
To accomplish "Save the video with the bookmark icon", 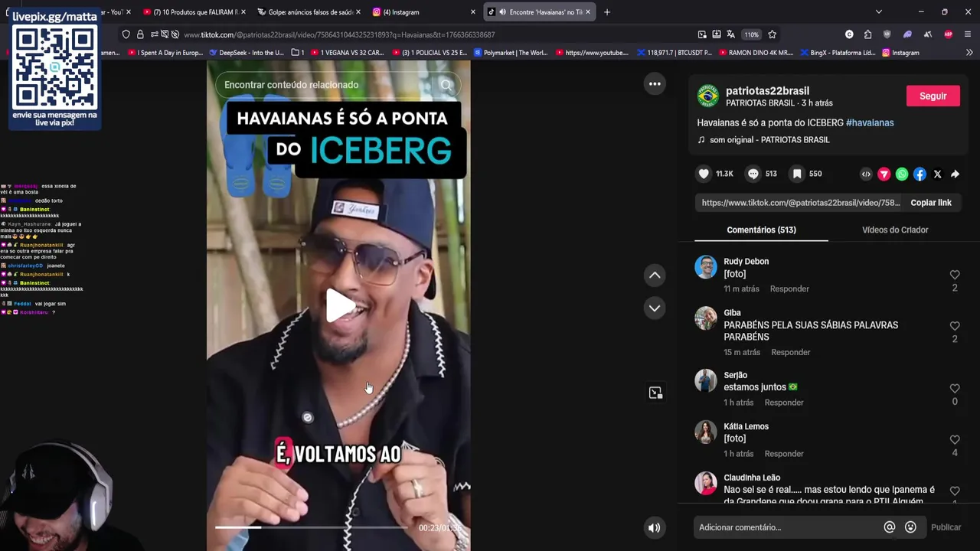I will (797, 174).
